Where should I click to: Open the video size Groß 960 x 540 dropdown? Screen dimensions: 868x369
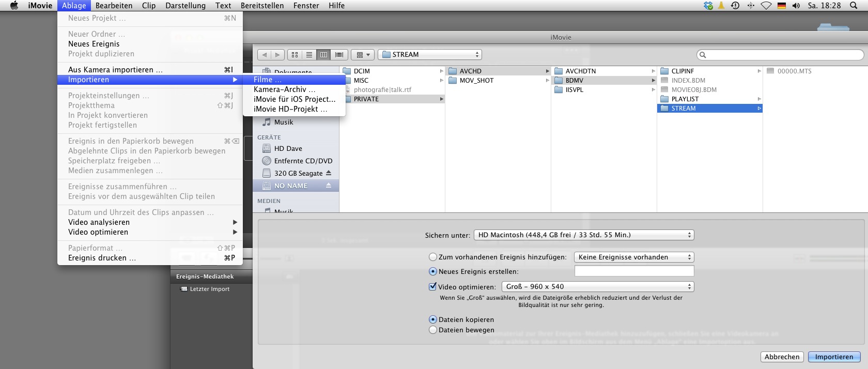598,287
